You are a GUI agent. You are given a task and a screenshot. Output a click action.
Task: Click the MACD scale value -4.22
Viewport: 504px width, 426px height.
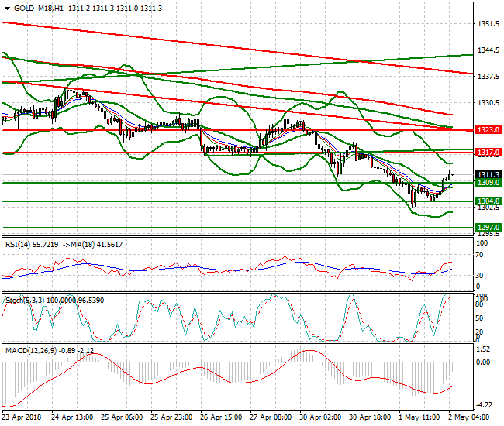point(484,405)
